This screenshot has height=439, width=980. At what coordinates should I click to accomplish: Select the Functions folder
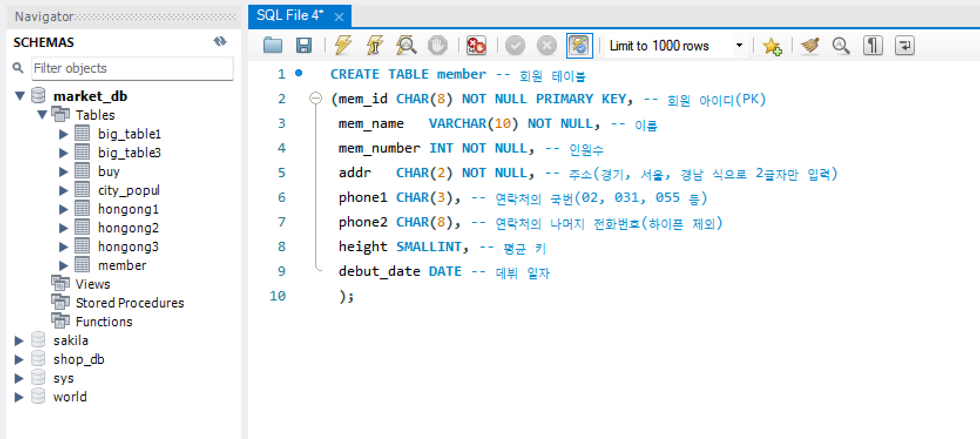[x=104, y=322]
